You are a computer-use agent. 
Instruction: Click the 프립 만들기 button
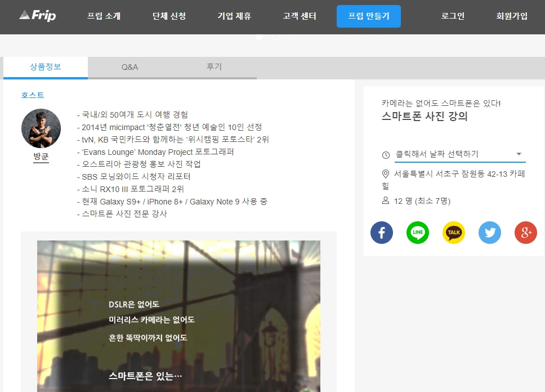tap(369, 16)
